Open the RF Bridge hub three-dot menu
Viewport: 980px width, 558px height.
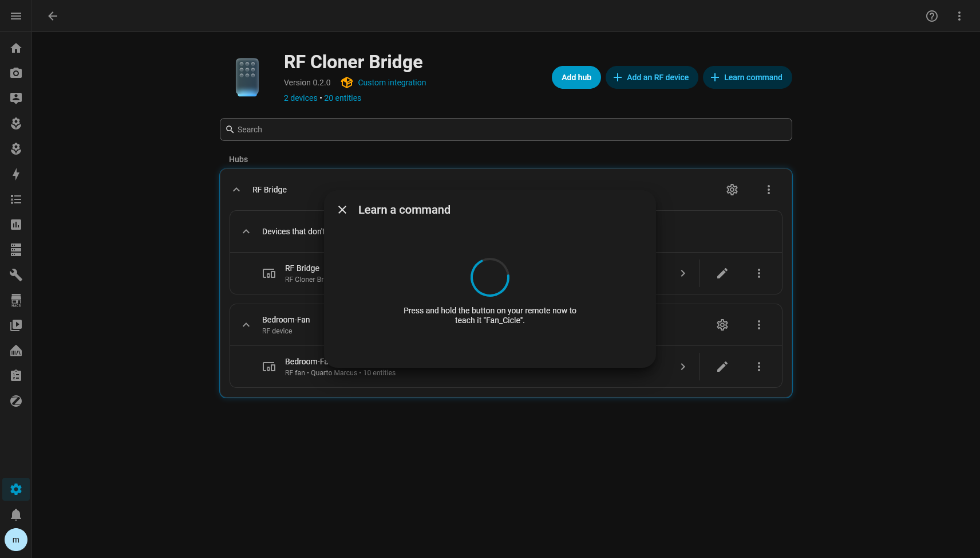click(x=769, y=190)
